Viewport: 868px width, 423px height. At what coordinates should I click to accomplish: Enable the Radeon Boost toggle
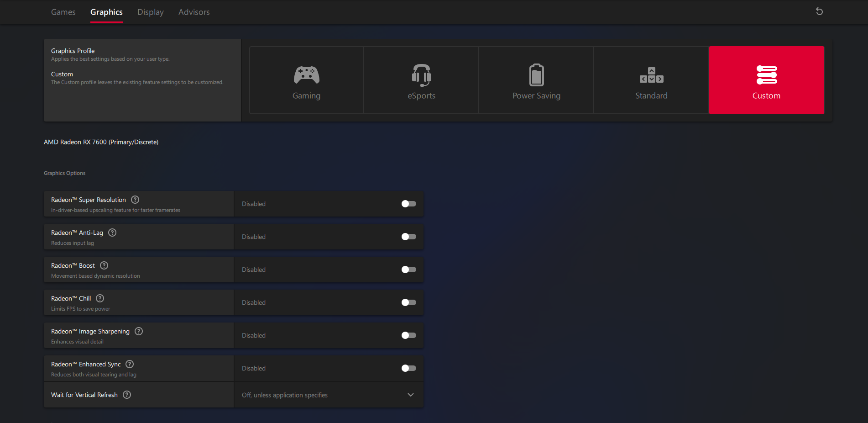click(409, 270)
